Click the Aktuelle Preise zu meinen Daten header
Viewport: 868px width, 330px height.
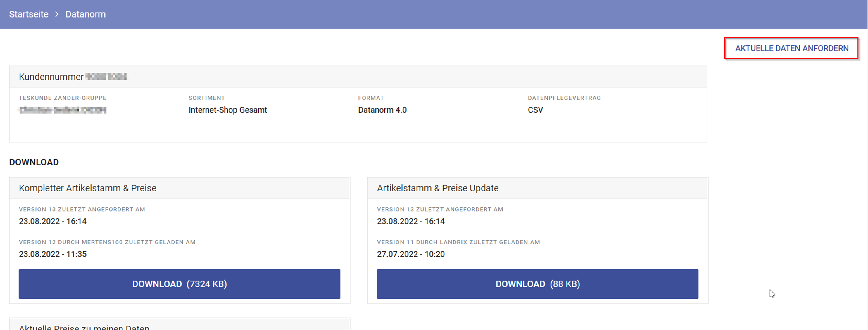pyautogui.click(x=84, y=327)
